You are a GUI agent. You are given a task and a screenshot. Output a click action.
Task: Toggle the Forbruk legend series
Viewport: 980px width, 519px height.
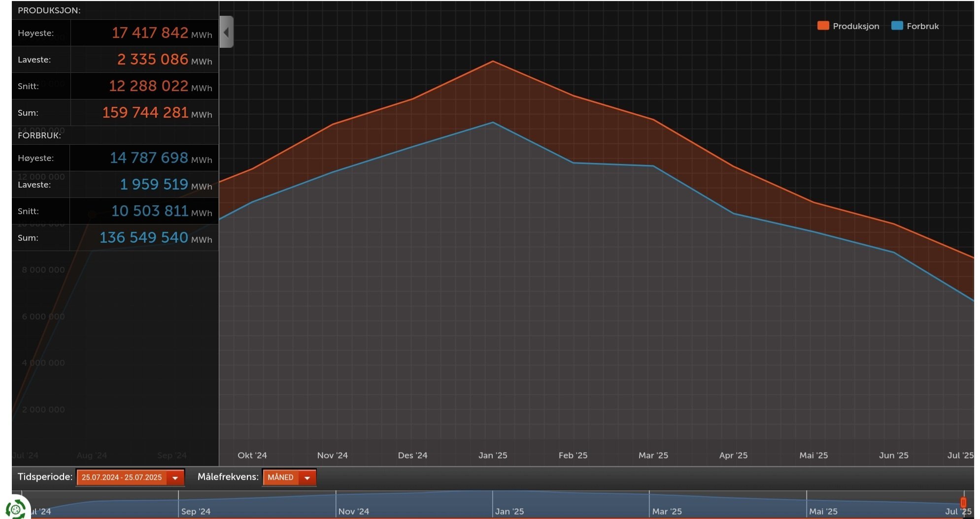tap(915, 26)
